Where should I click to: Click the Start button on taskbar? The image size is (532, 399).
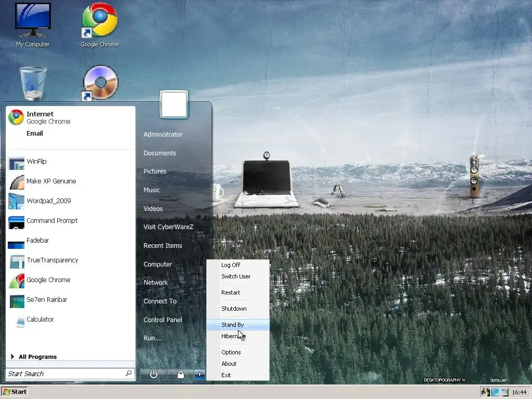coord(14,392)
